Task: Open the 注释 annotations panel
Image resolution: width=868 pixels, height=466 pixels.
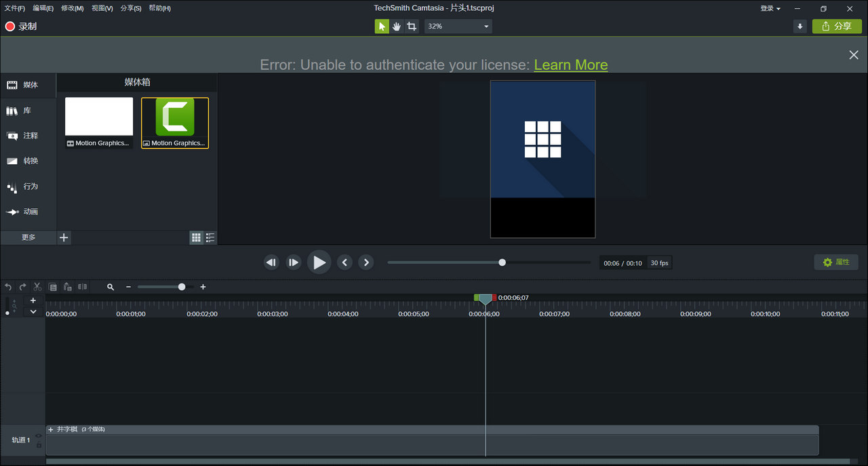Action: [x=23, y=136]
